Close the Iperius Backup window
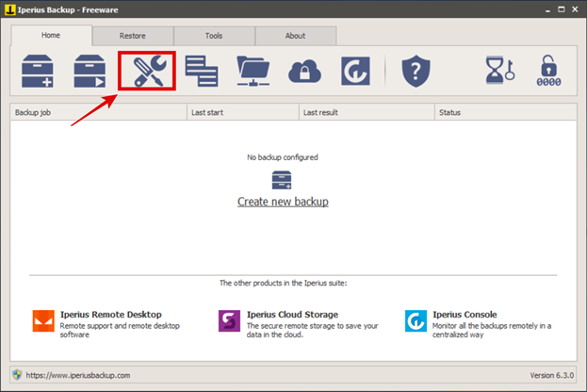 click(575, 9)
